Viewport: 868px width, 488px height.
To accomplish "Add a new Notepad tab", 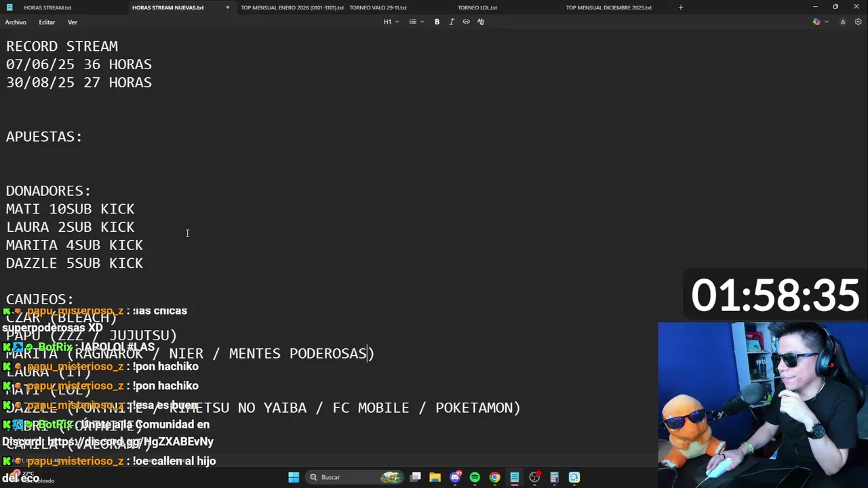I will coord(680,7).
